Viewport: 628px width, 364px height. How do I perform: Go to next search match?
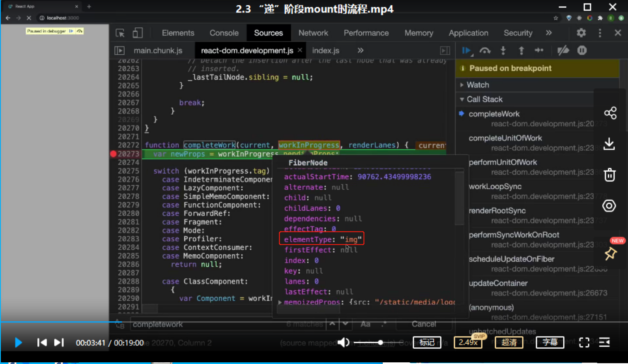345,324
